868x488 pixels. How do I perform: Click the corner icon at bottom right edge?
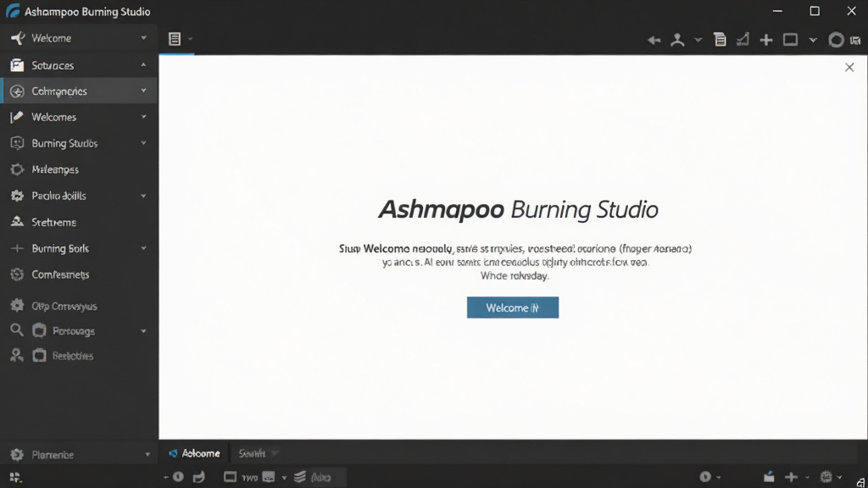click(x=860, y=482)
